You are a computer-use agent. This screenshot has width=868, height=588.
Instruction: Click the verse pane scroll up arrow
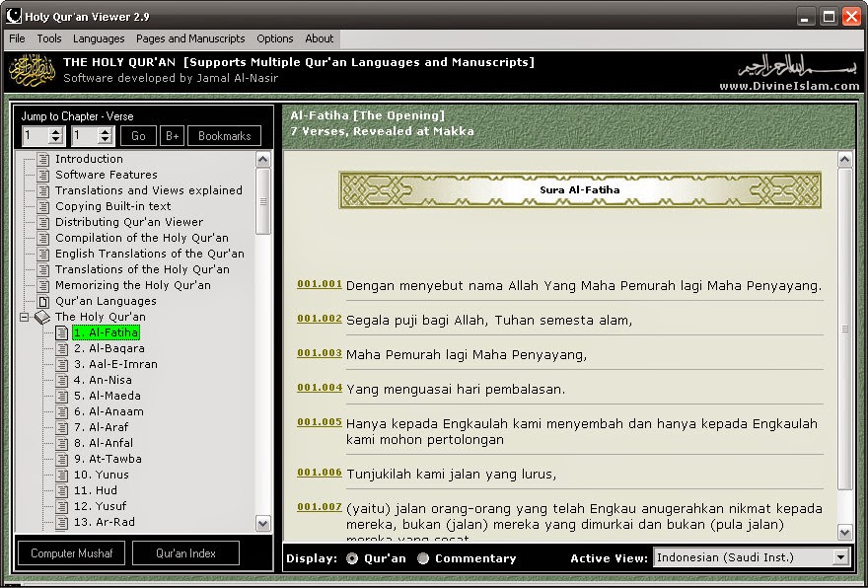pos(844,161)
